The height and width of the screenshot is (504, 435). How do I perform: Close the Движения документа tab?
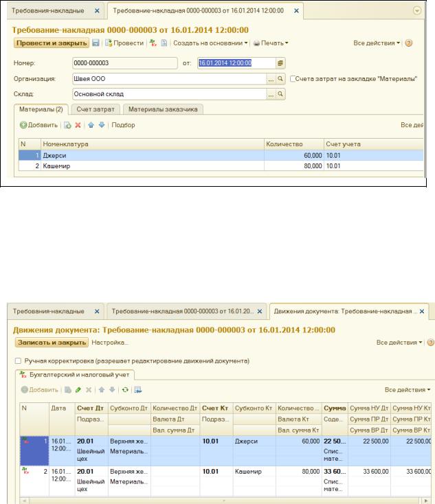click(422, 311)
